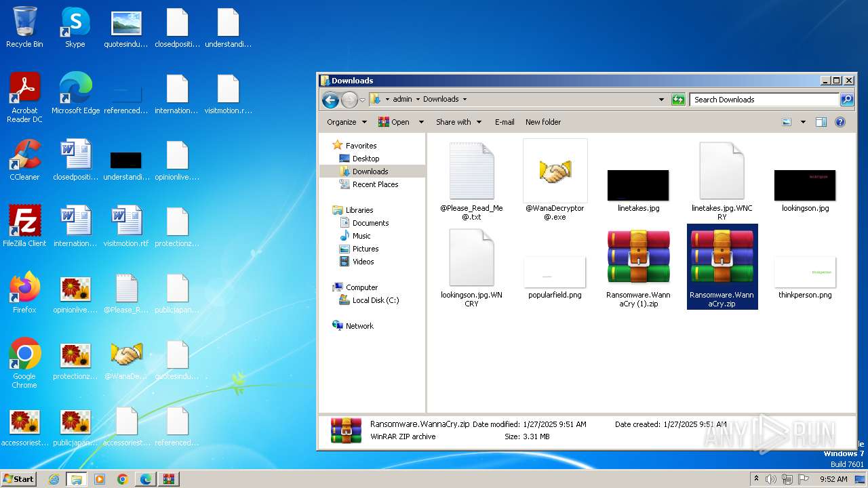Select the thinkperson.png thumbnail
This screenshot has height=488, width=868.
(x=805, y=272)
